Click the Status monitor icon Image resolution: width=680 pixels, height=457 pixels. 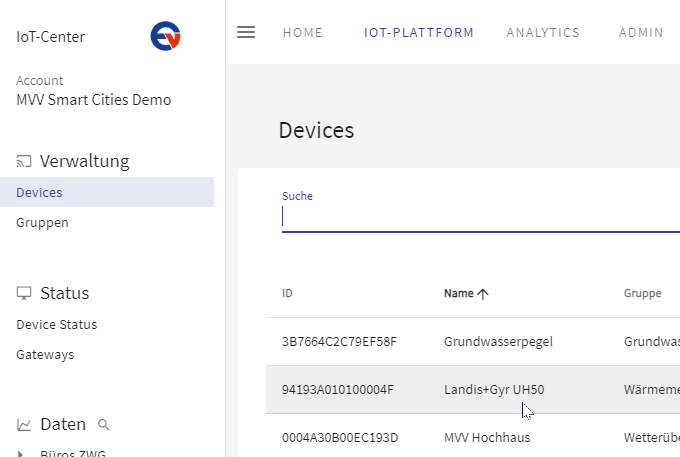tap(24, 293)
